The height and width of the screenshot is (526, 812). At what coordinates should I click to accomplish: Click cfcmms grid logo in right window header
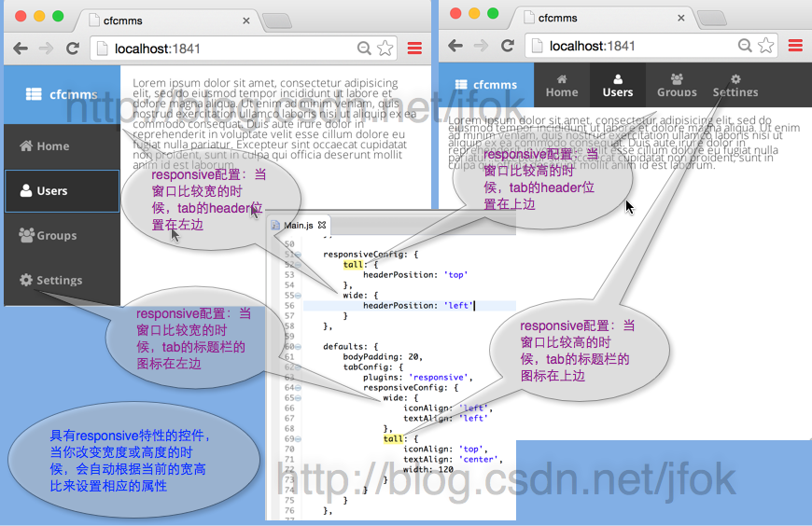tap(461, 84)
